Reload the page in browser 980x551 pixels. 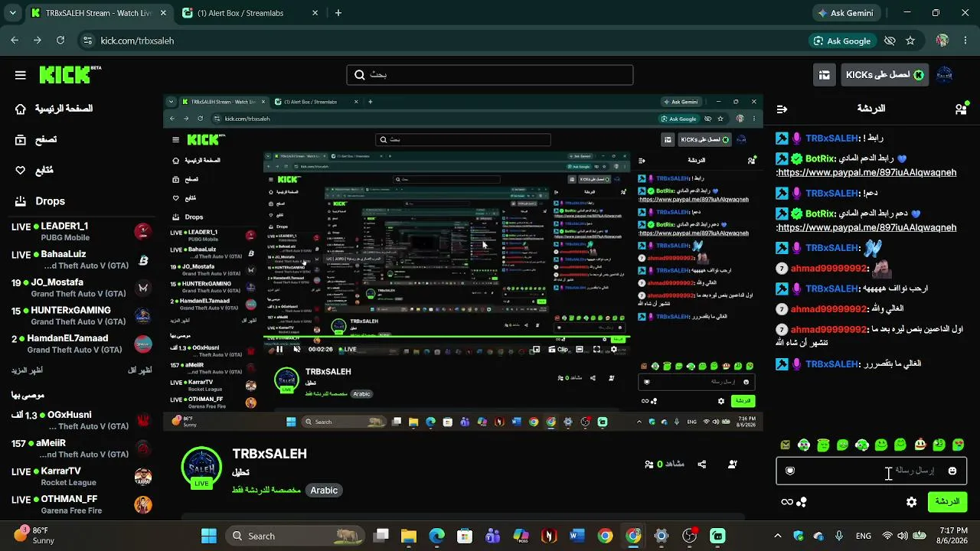pyautogui.click(x=60, y=41)
